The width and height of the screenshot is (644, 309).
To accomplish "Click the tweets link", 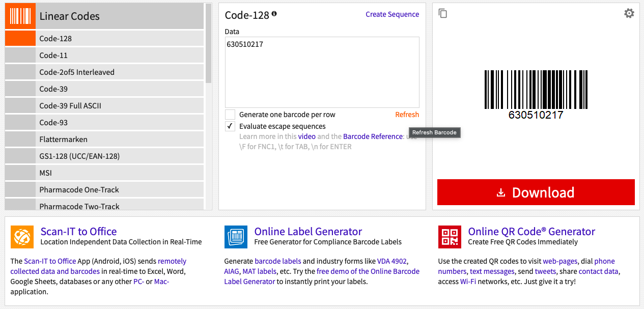I will [545, 271].
